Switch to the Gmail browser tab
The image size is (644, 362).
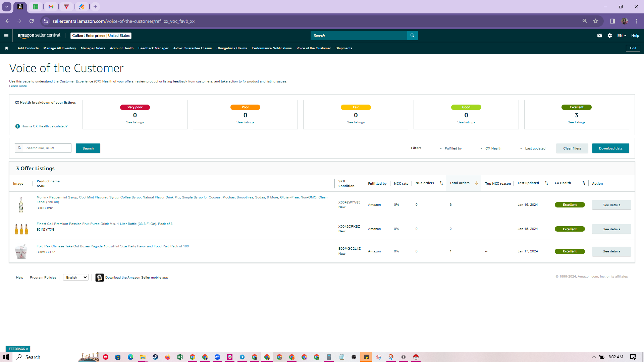coord(51,7)
